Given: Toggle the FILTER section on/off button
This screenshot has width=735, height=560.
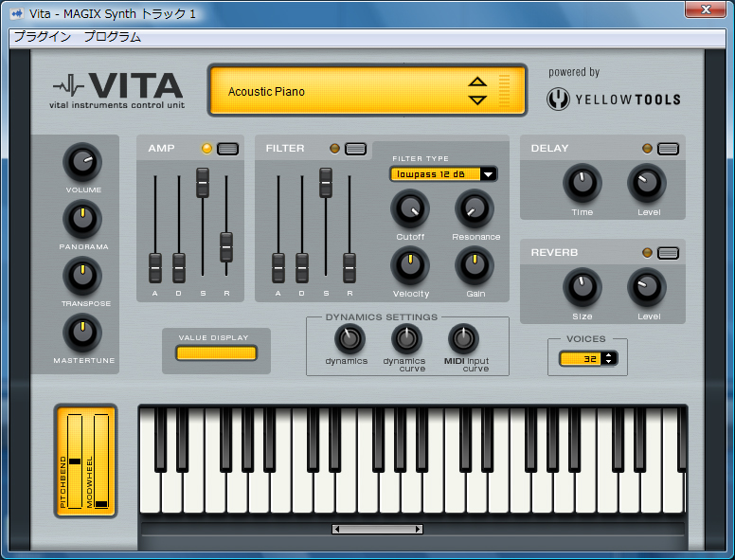Looking at the screenshot, I should coord(355,149).
